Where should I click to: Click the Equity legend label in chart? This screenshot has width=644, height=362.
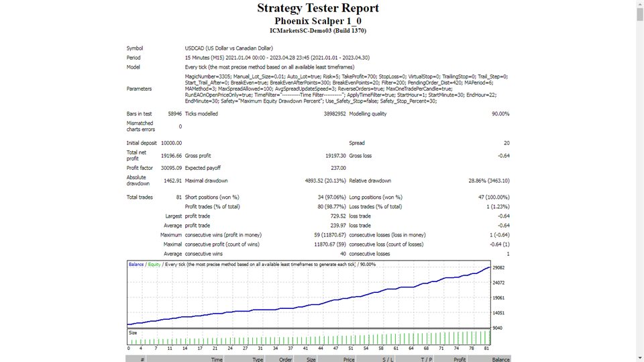(155, 265)
